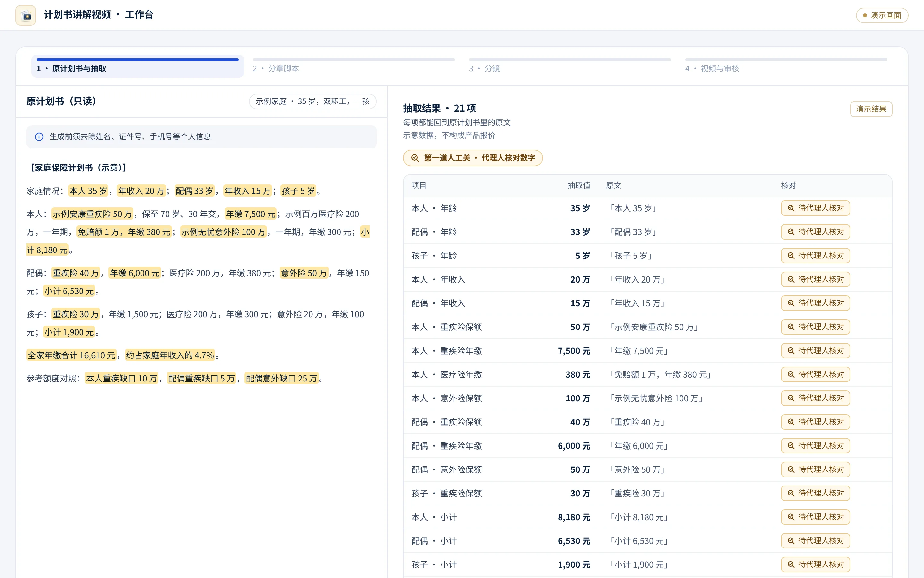This screenshot has width=924, height=578.
Task: Click 待代理人核对 for 本人 · 意外险保额 row
Action: coord(815,398)
